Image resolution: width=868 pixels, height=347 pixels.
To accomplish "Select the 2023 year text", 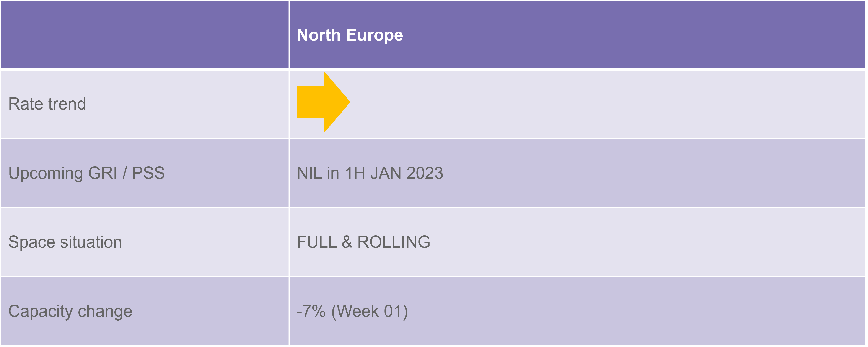I will (x=425, y=173).
